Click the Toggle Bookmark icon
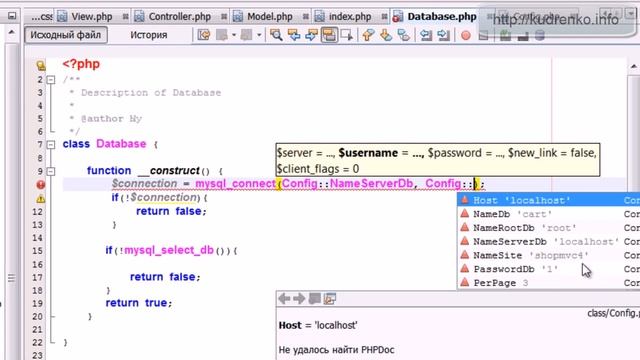Image resolution: width=640 pixels, height=360 pixels. tap(403, 35)
